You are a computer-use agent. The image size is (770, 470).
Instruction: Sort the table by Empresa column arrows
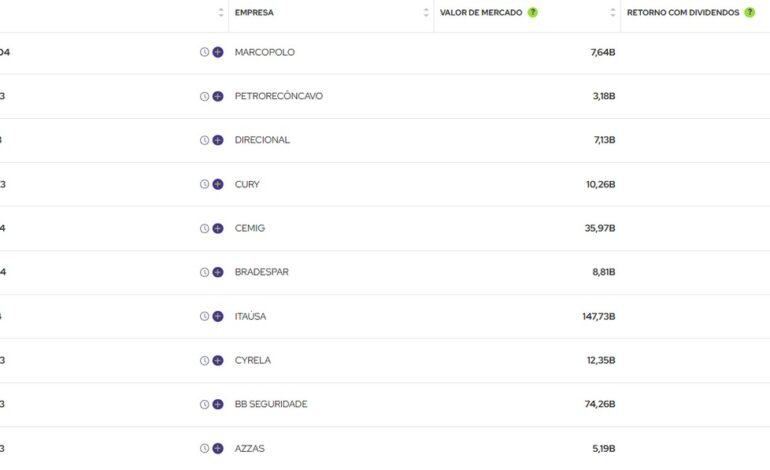click(x=425, y=13)
